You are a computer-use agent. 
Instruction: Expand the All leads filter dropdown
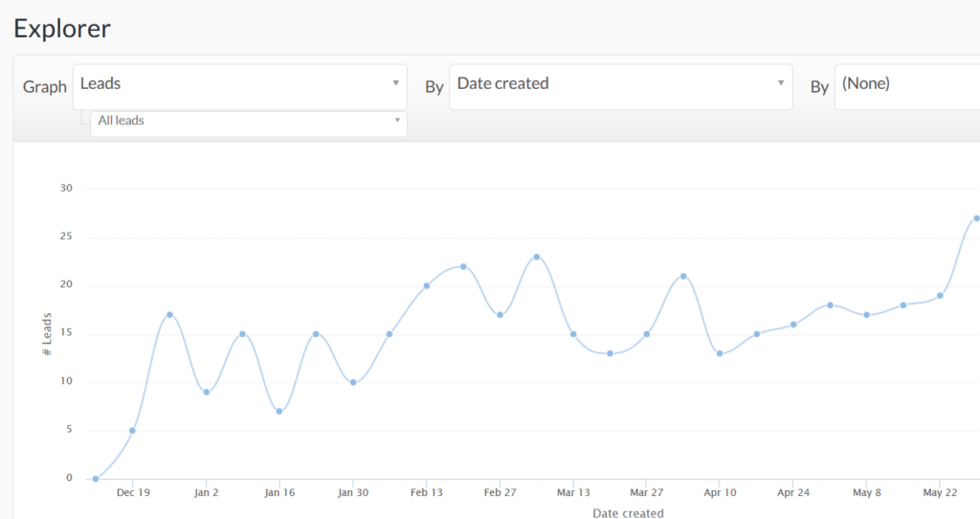pyautogui.click(x=248, y=122)
